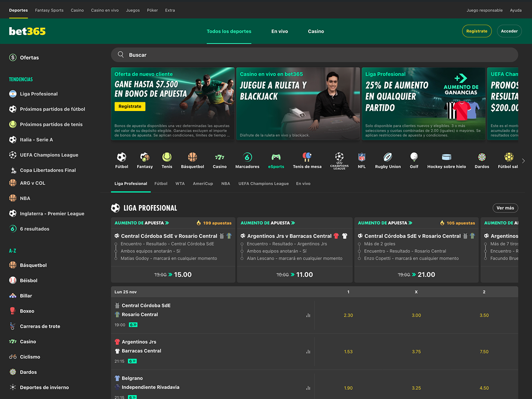Expand the sports carousel with the right arrow
Viewport: 532px width, 399px height.
click(x=523, y=160)
